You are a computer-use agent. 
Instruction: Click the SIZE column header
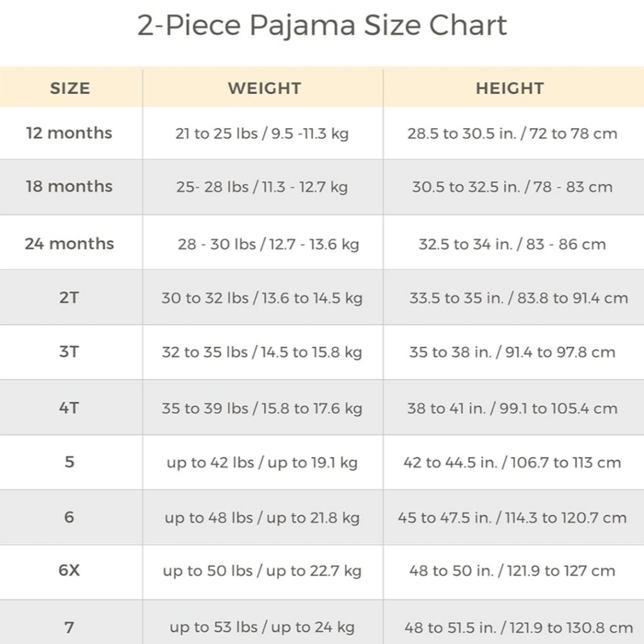pos(70,88)
